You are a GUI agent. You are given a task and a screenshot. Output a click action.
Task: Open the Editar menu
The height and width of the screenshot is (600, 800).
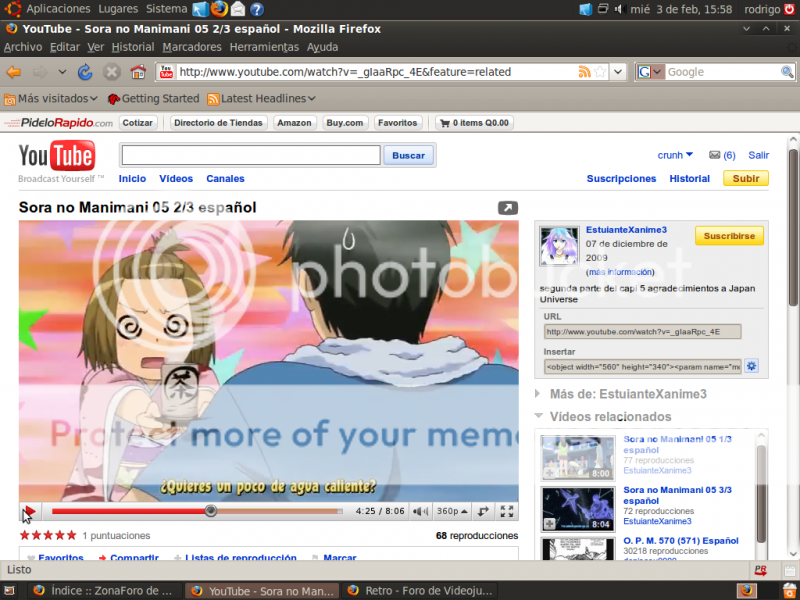coord(65,47)
